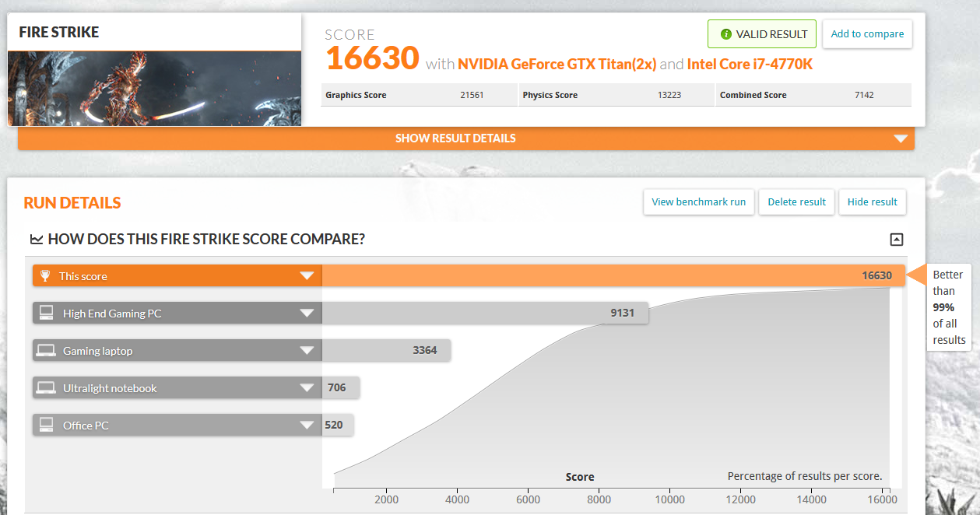Click the Better than 99% callout
The width and height of the screenshot is (980, 515).
pyautogui.click(x=949, y=307)
